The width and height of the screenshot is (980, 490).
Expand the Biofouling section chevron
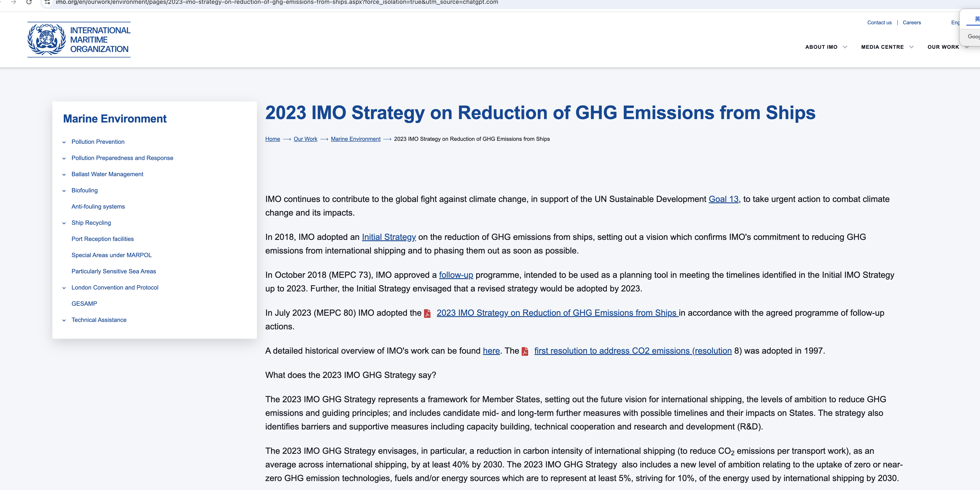click(x=64, y=191)
